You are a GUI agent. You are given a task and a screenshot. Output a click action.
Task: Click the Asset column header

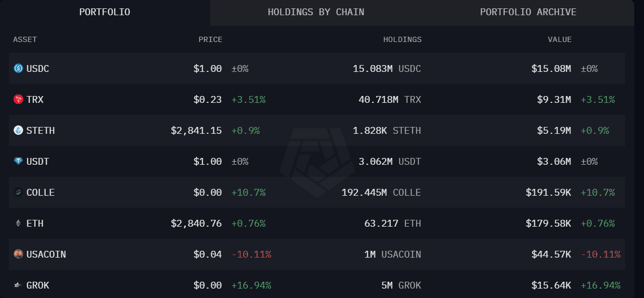[x=25, y=39]
